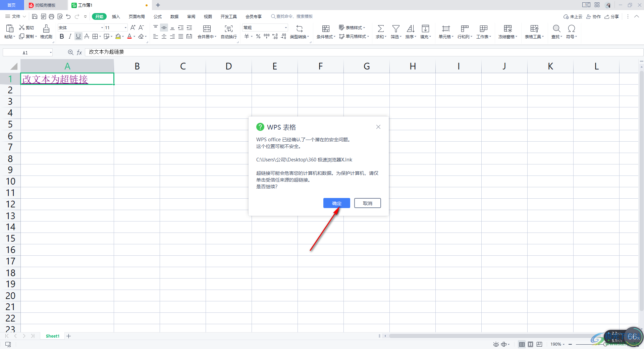Image resolution: width=644 pixels, height=349 pixels.
Task: Click the Print icon in quick access toolbar
Action: tap(51, 16)
